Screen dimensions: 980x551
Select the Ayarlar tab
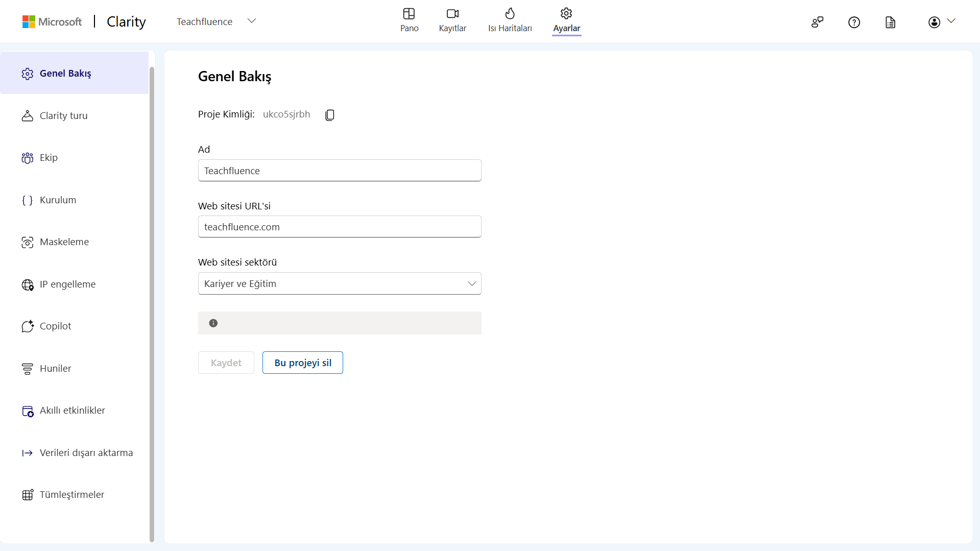pos(566,20)
